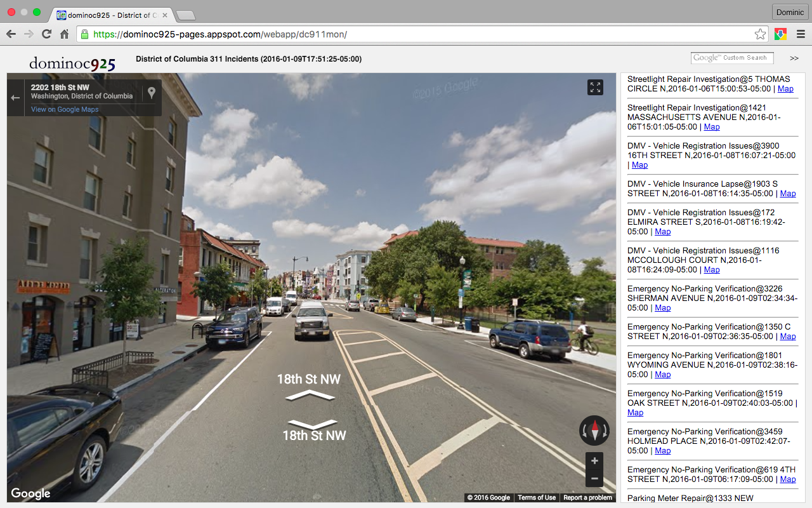This screenshot has height=508, width=812.
Task: Click the Google logo in Street View
Action: pos(30,493)
